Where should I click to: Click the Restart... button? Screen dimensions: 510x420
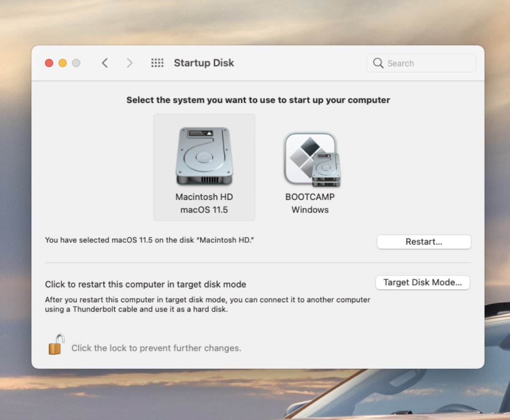point(424,242)
